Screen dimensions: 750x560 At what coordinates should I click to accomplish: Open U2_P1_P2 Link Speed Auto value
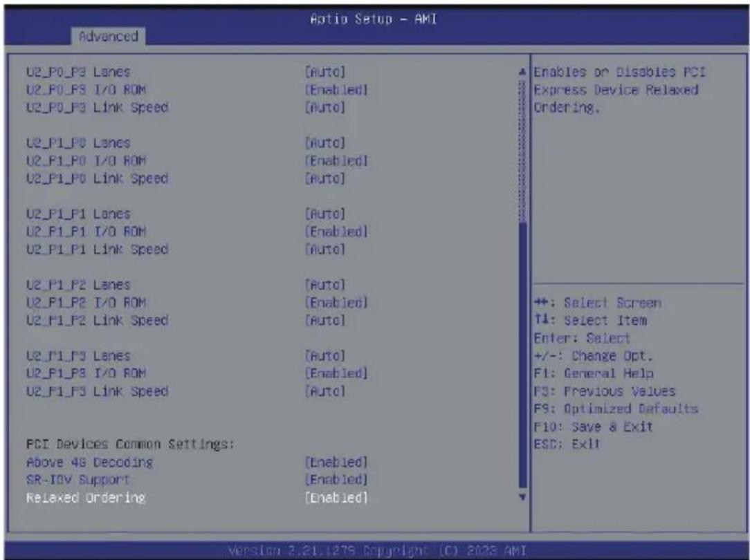[x=324, y=320]
